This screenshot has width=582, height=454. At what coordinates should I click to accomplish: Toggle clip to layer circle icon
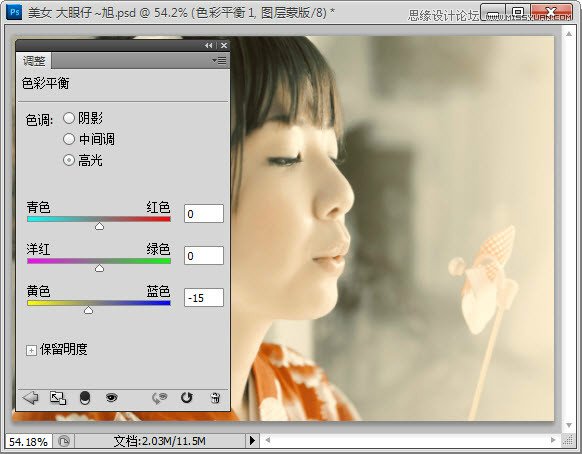pos(85,398)
